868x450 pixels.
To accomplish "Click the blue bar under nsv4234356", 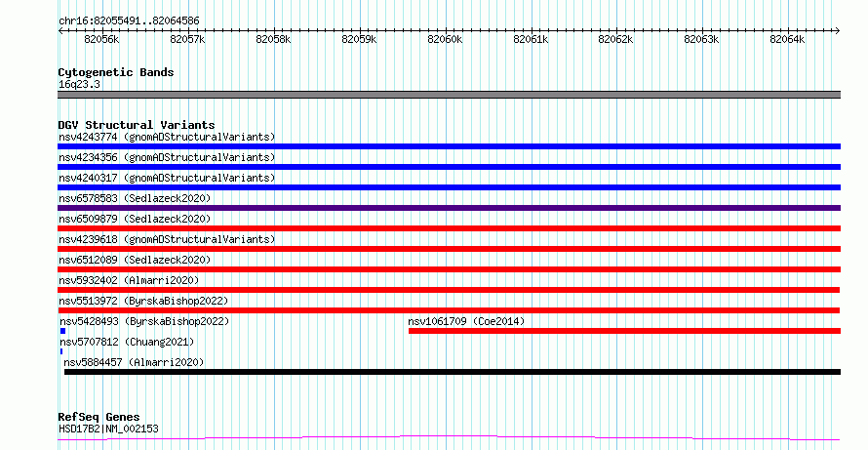I will pos(449,167).
